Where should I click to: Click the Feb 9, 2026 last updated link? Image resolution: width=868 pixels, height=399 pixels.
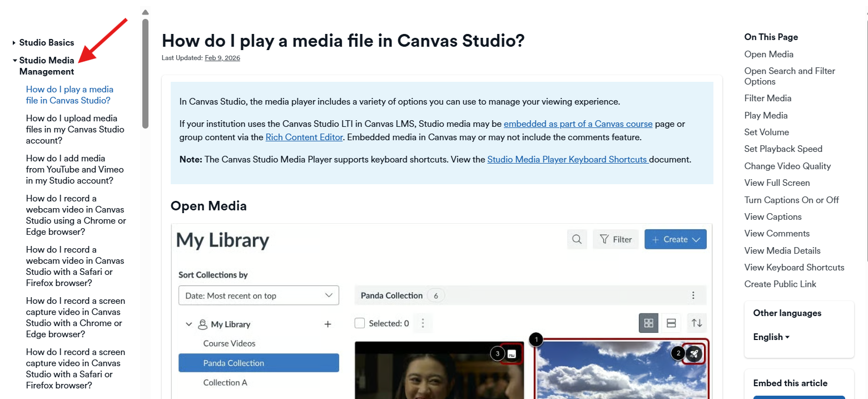click(x=222, y=58)
